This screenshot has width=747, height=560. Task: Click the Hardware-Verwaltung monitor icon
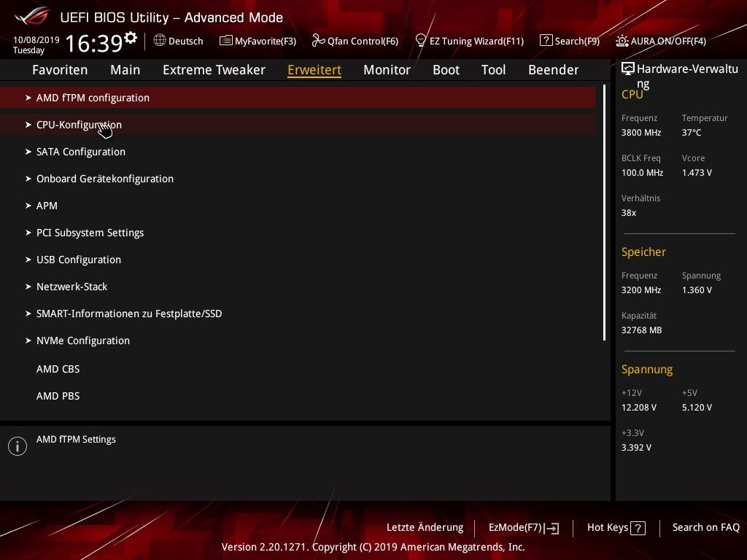pos(628,69)
